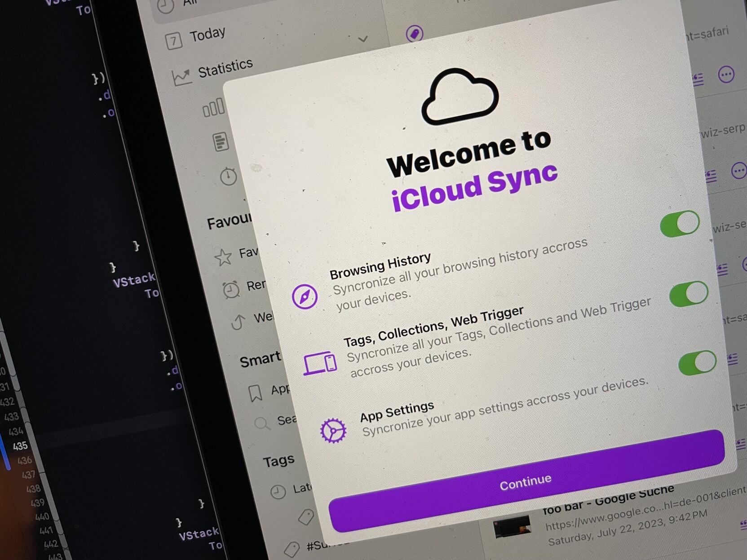Click the alarm clock icon beside Rer
747x560 pixels.
pyautogui.click(x=231, y=290)
